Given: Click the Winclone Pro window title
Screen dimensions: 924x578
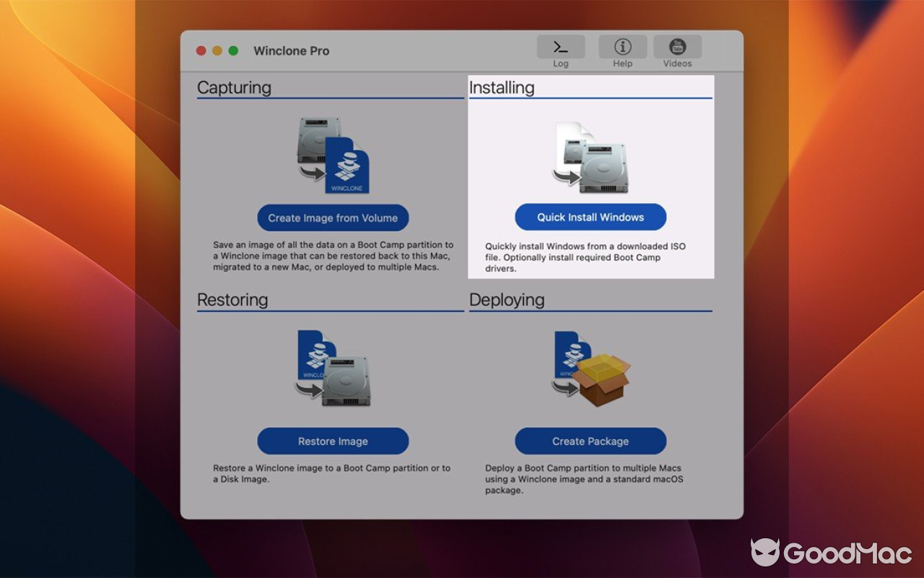Looking at the screenshot, I should pos(291,51).
